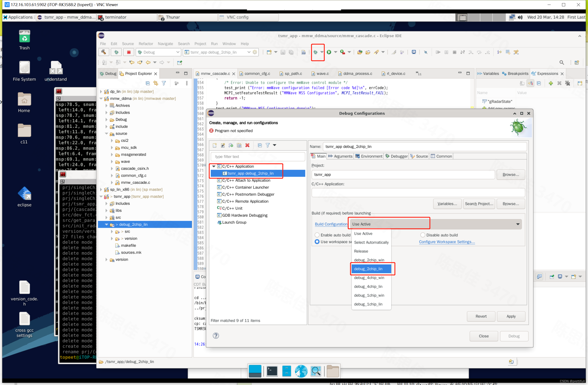This screenshot has height=385, width=588.
Task: Expand the dp_lin project node
Action: [101, 91]
